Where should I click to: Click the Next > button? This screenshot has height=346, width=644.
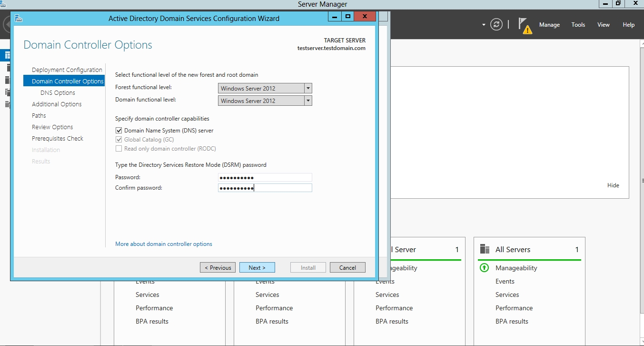[x=257, y=267]
